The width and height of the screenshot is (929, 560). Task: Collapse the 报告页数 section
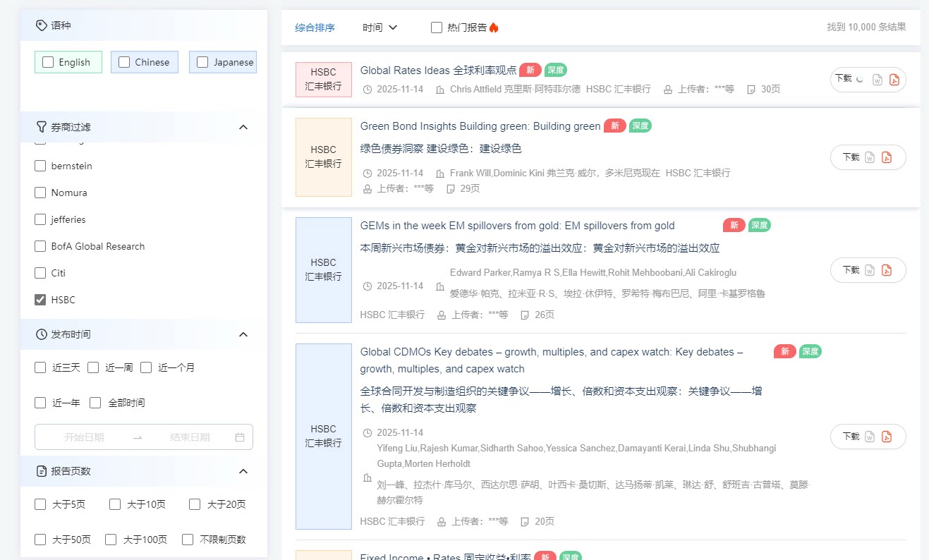point(243,471)
